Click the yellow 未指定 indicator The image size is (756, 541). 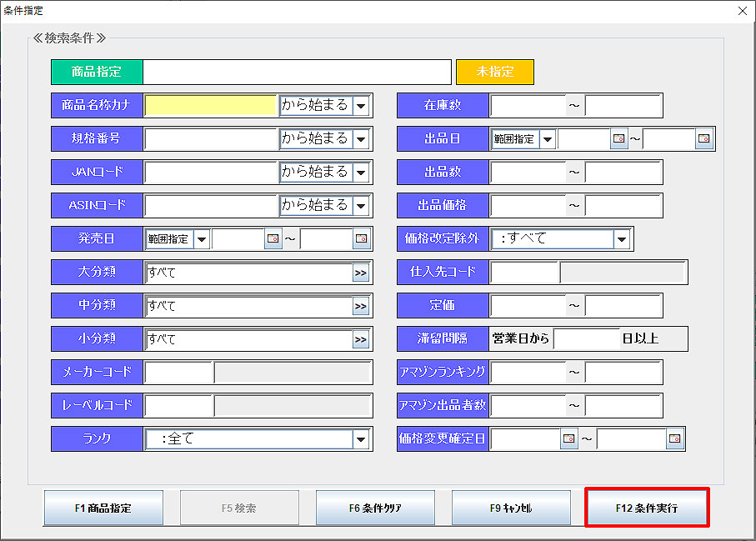[x=494, y=72]
